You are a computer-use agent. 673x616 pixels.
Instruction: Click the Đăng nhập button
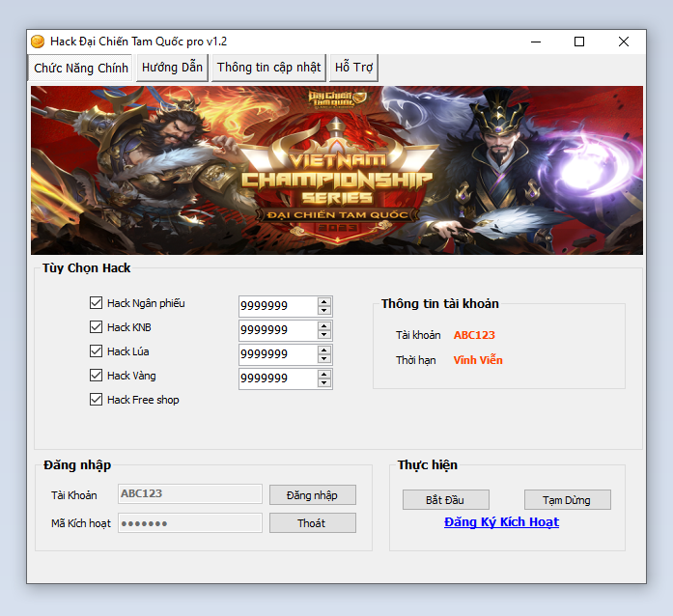pyautogui.click(x=312, y=494)
